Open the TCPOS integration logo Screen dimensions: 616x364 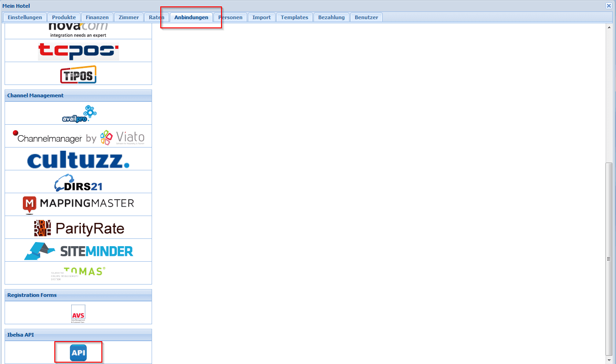pos(78,51)
